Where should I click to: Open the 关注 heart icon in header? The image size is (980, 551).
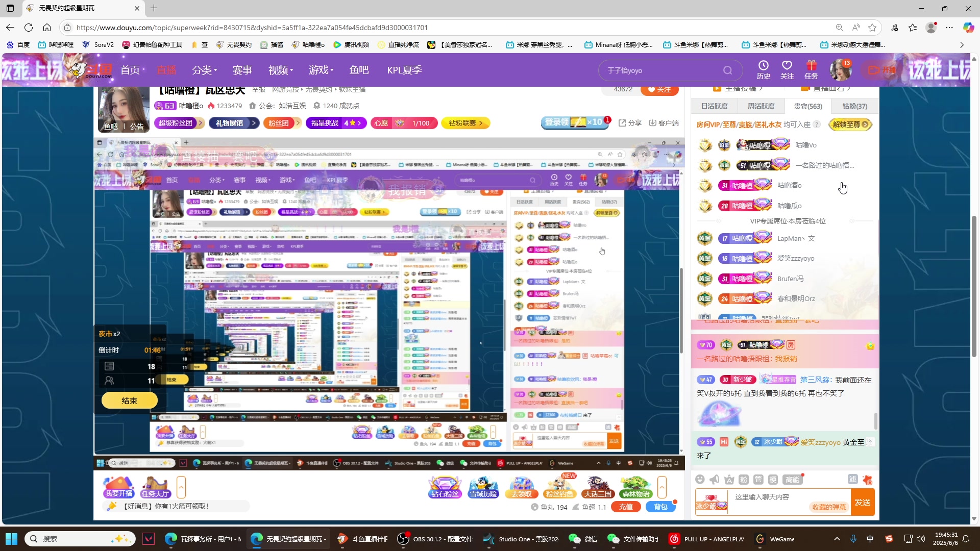pos(787,70)
